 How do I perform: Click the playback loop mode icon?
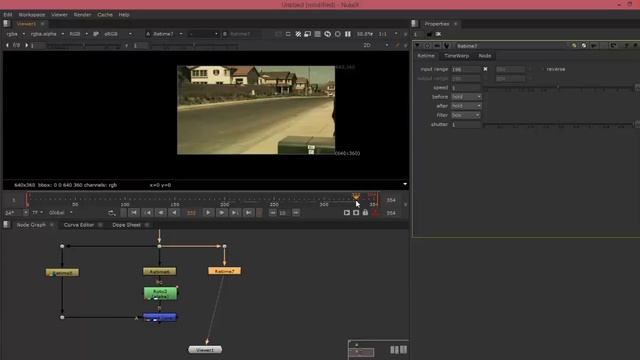pos(111,213)
